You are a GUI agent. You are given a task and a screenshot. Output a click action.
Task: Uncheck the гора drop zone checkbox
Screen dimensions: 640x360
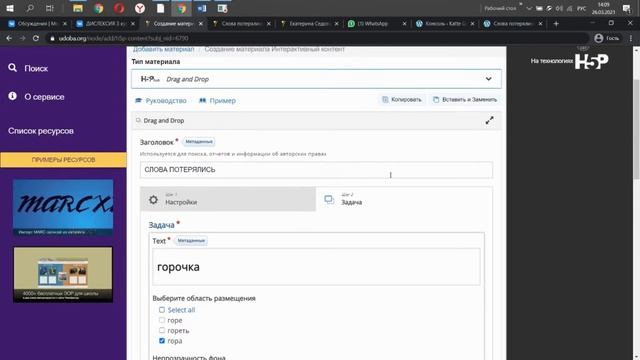click(162, 340)
